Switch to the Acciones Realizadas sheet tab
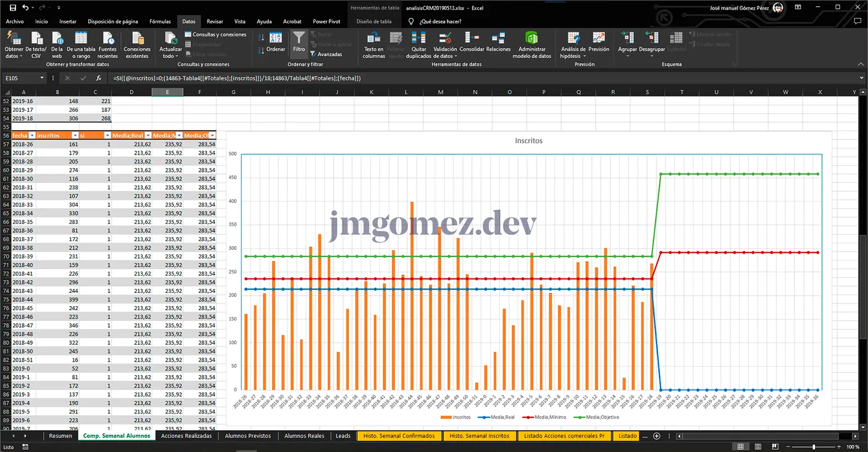Screen dimensions: 868x452 [x=186, y=436]
